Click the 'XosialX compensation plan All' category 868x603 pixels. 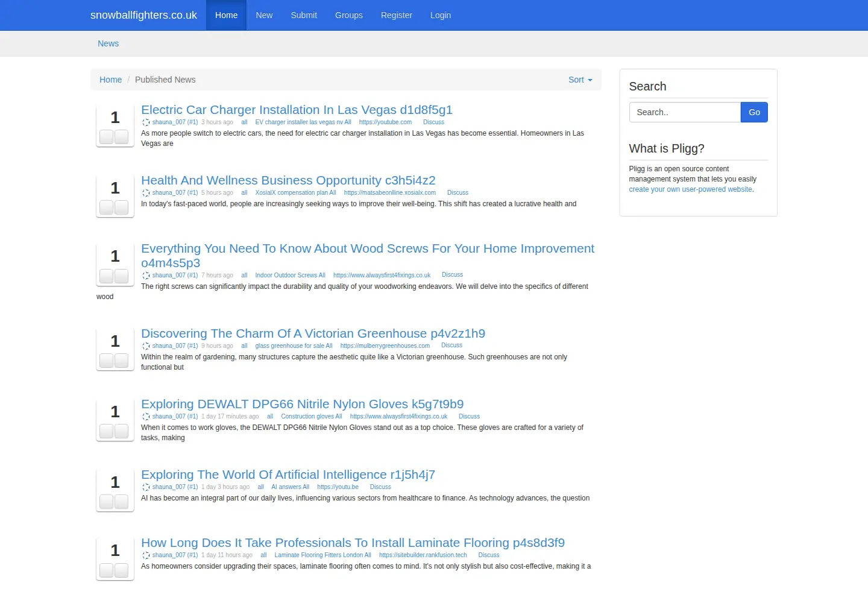coord(295,193)
